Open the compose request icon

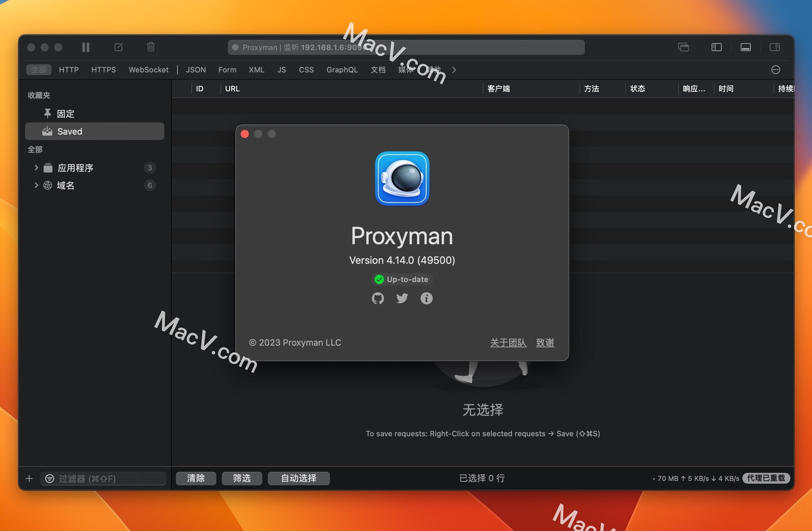(119, 47)
